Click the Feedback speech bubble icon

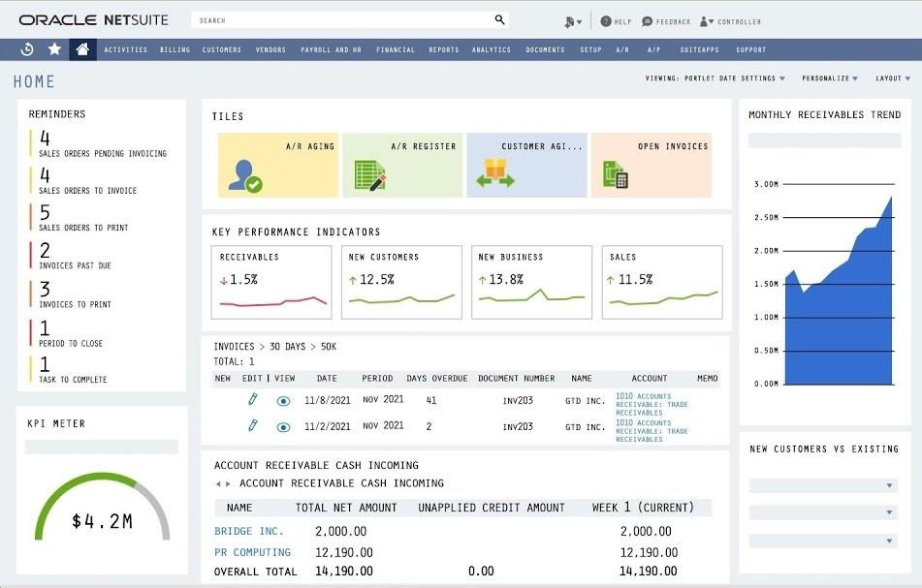click(x=648, y=21)
